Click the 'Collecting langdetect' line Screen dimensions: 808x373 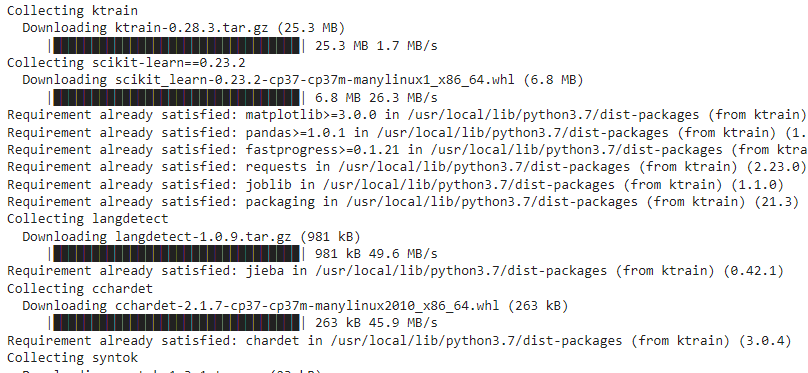tap(88, 219)
